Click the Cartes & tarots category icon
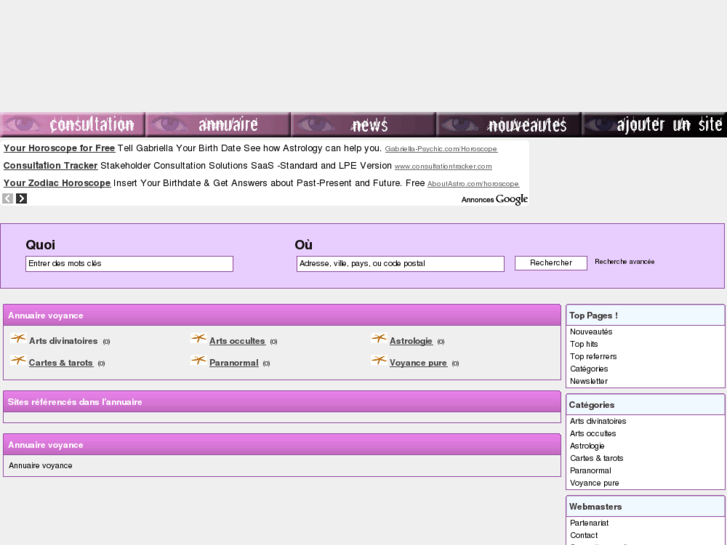This screenshot has width=727, height=545. [18, 360]
